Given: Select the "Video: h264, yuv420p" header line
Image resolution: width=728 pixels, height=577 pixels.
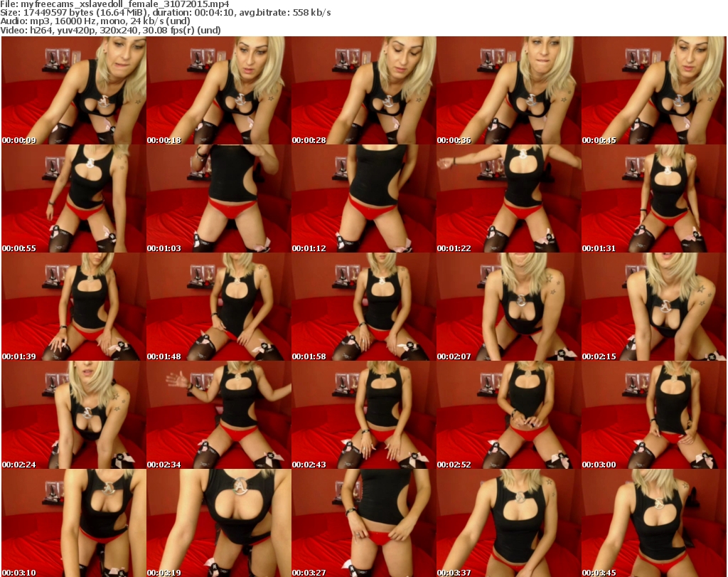Looking at the screenshot, I should (110, 30).
